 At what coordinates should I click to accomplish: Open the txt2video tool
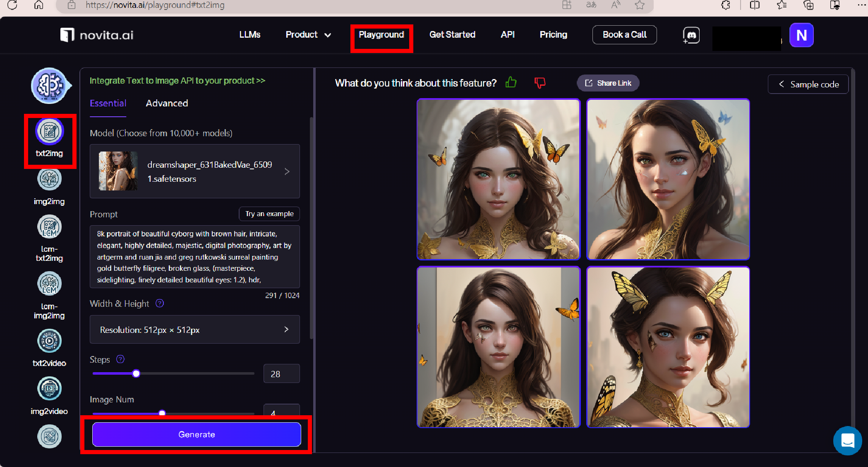point(49,341)
